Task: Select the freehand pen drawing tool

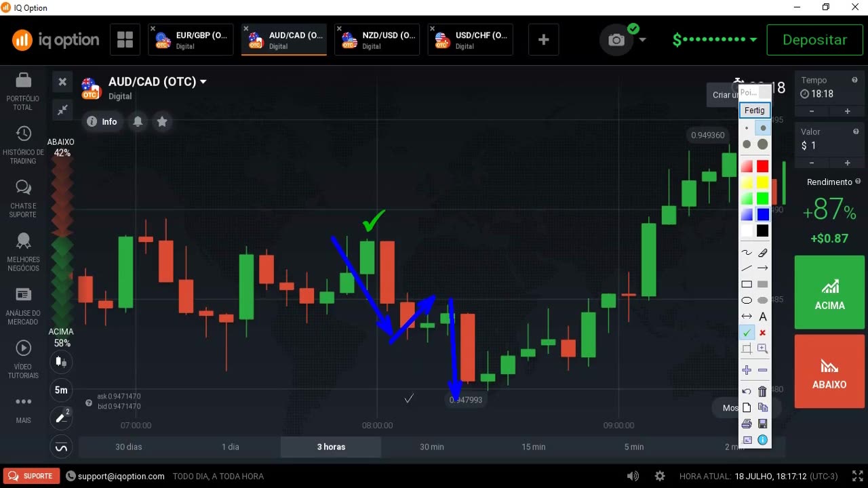Action: pyautogui.click(x=747, y=253)
